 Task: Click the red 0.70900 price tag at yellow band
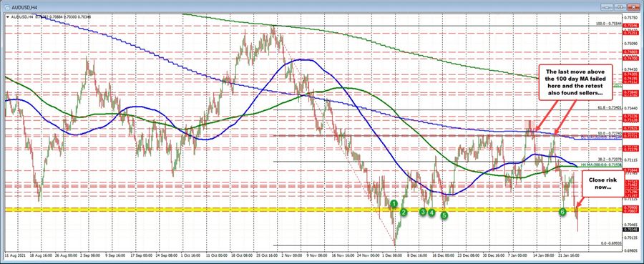click(x=631, y=207)
